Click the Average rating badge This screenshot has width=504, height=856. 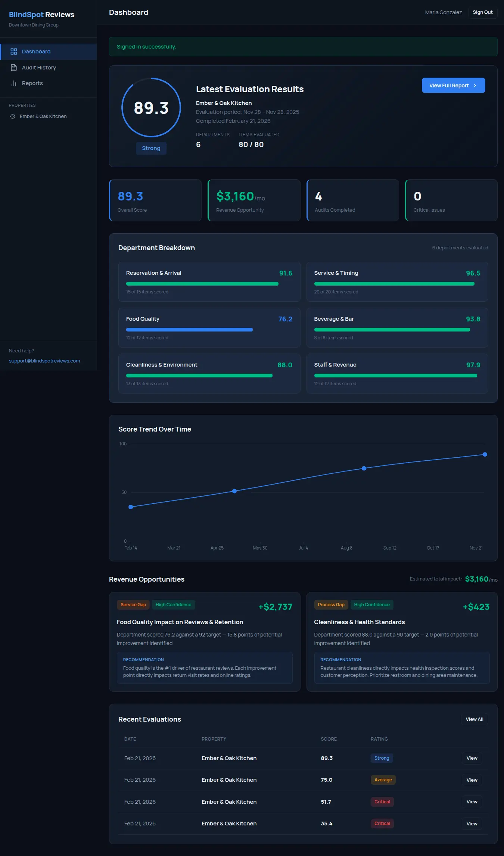click(x=383, y=780)
